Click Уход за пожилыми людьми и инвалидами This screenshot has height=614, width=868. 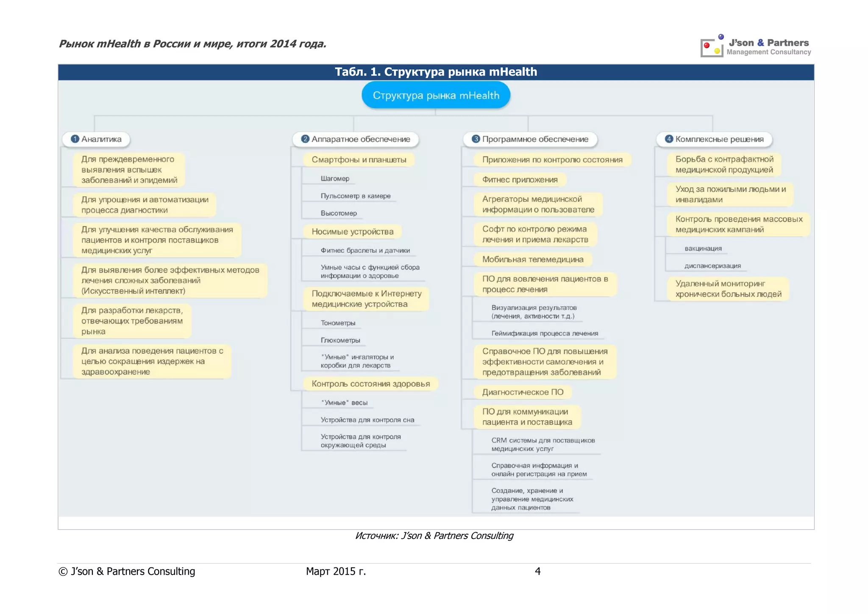730,194
